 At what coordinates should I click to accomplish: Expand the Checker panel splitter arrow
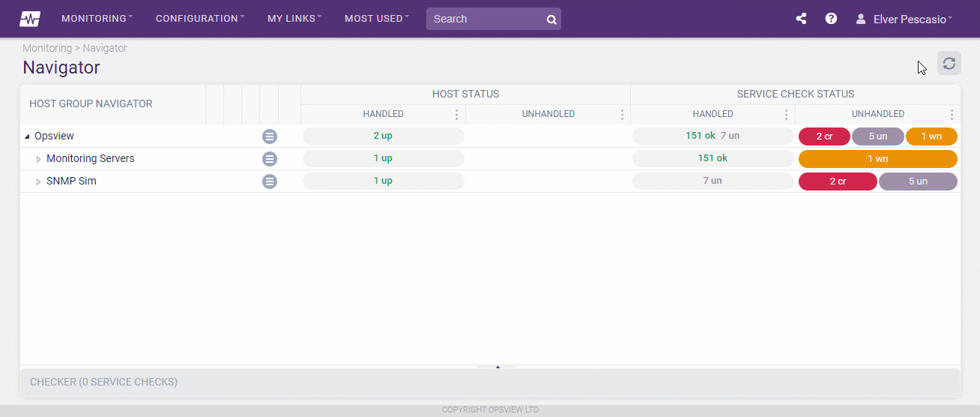(497, 367)
